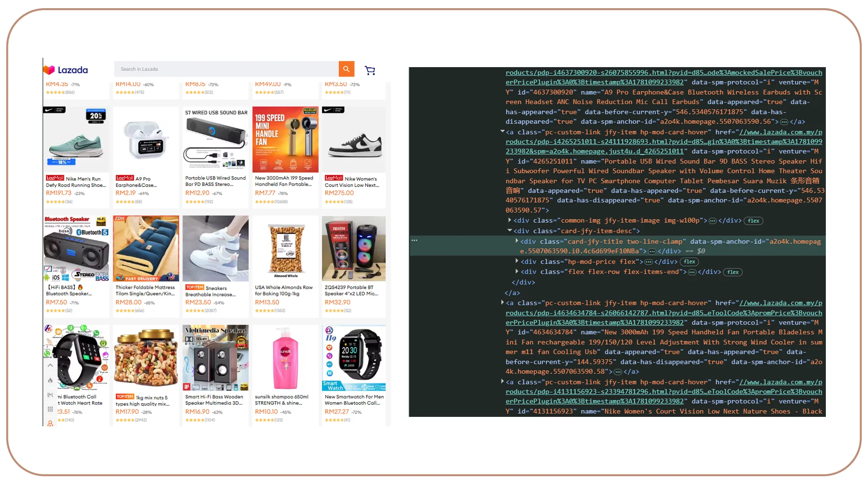
Task: Click the HiFi Bass Bluetooth Speaker image
Action: pos(76,249)
